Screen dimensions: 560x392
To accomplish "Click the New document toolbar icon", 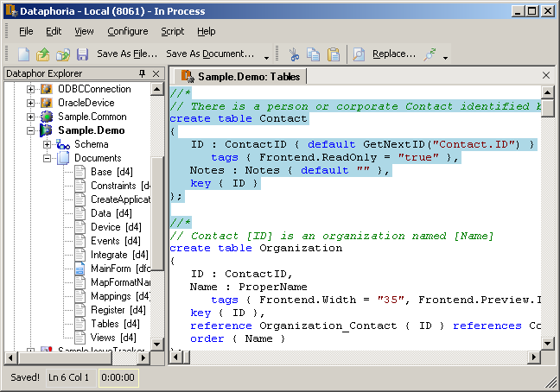I will (x=24, y=54).
